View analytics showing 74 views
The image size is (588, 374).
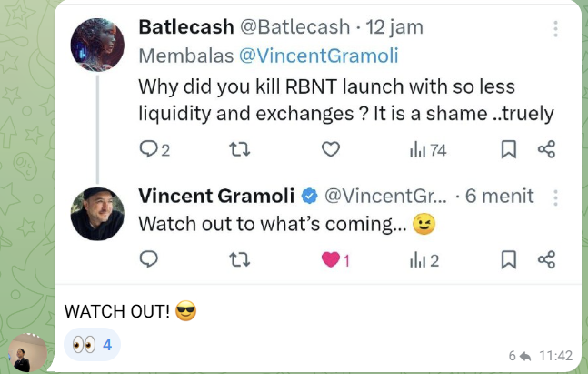pyautogui.click(x=428, y=150)
